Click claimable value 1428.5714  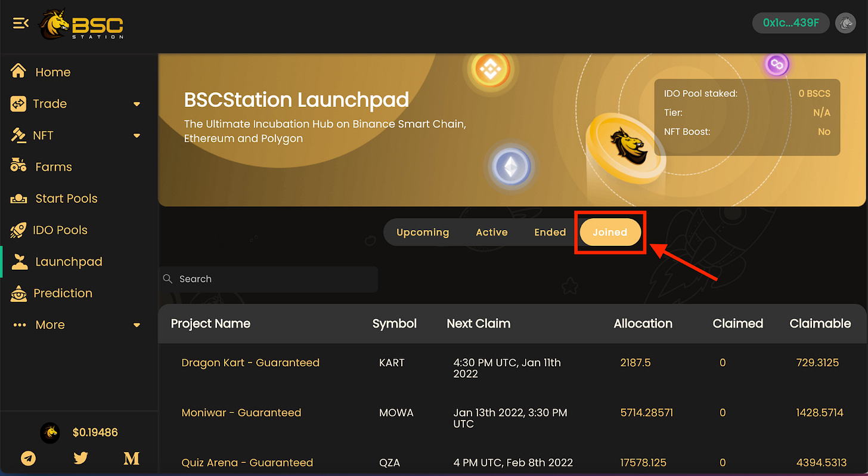[x=820, y=413]
